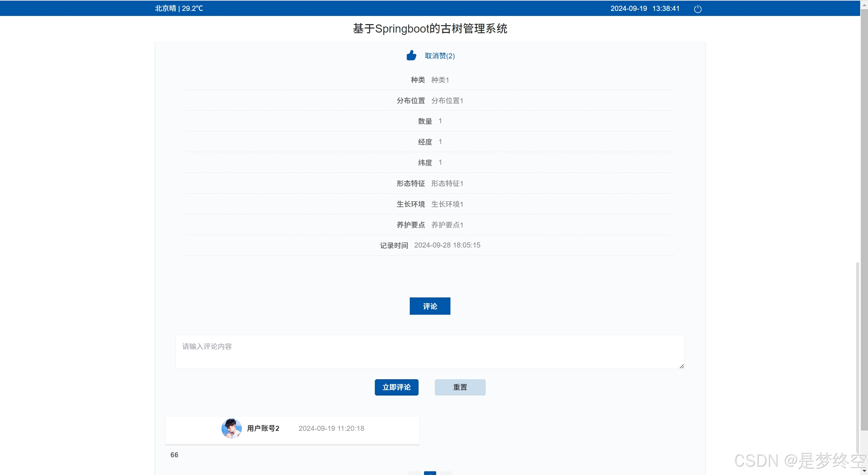The height and width of the screenshot is (475, 868).
Task: Click the thumbs-up like icon
Action: (x=411, y=55)
